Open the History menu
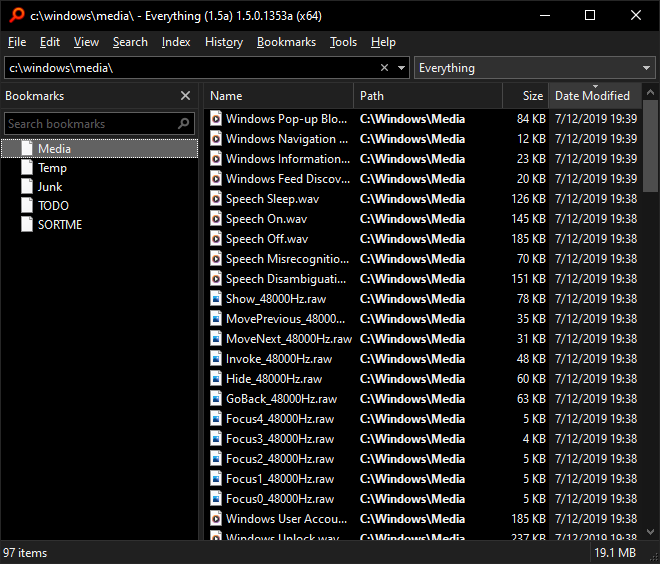The image size is (660, 564). pyautogui.click(x=224, y=42)
